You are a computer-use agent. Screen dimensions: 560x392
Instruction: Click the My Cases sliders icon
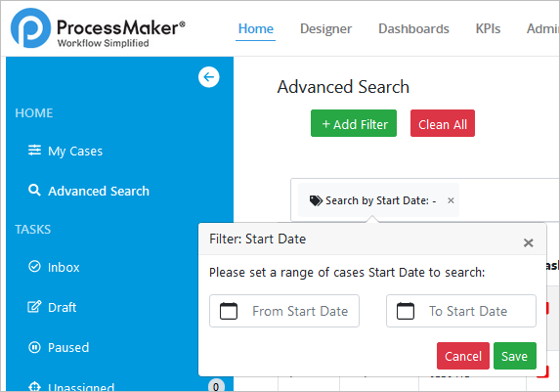click(x=34, y=151)
